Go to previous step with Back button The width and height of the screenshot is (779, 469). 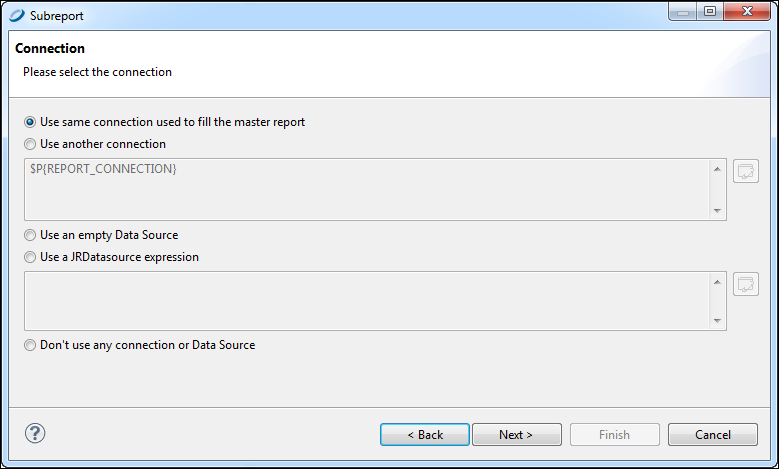click(425, 435)
